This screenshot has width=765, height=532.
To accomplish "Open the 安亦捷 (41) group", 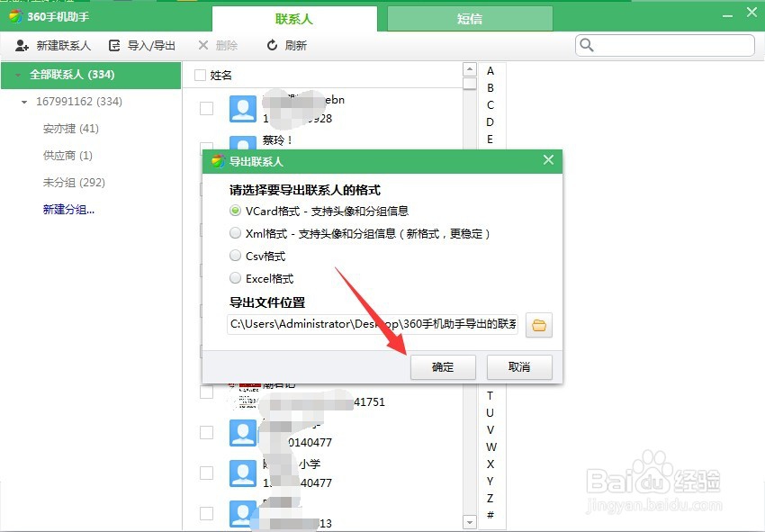I will pos(71,129).
